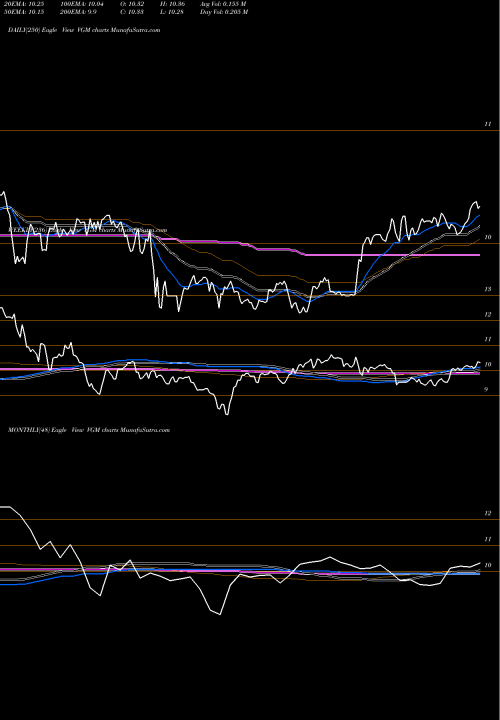Click the monthly chart's 12 axis label
500x720 pixels.
488,513
